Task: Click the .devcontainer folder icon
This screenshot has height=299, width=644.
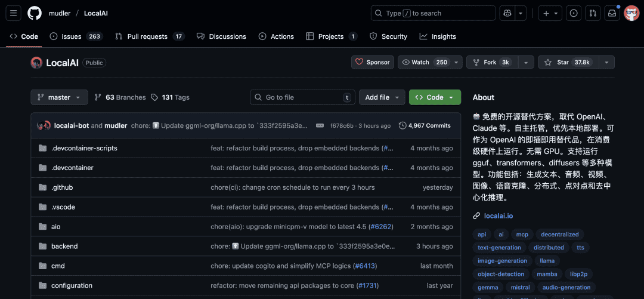Action: 43,168
